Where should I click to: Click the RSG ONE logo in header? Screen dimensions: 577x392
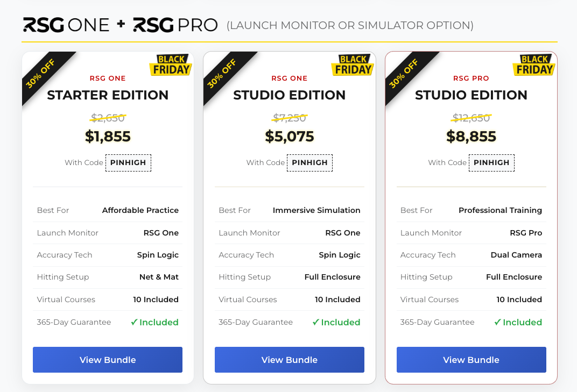pyautogui.click(x=66, y=25)
